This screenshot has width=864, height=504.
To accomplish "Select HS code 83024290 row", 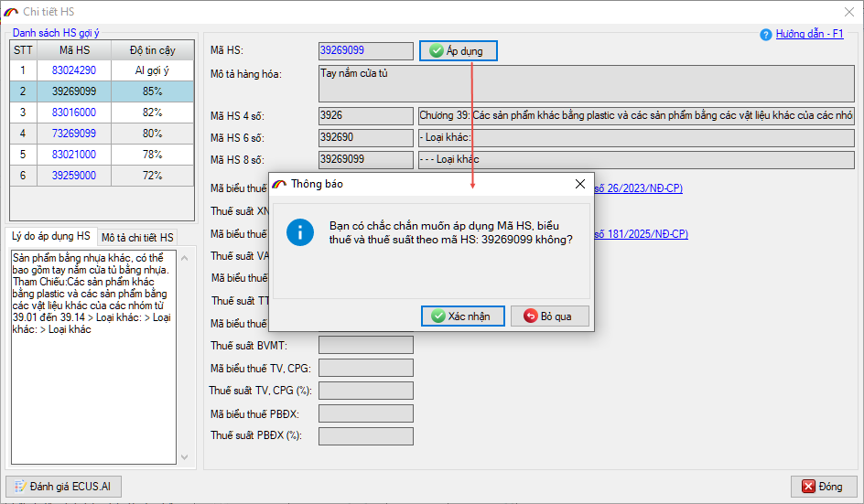I will [x=73, y=70].
